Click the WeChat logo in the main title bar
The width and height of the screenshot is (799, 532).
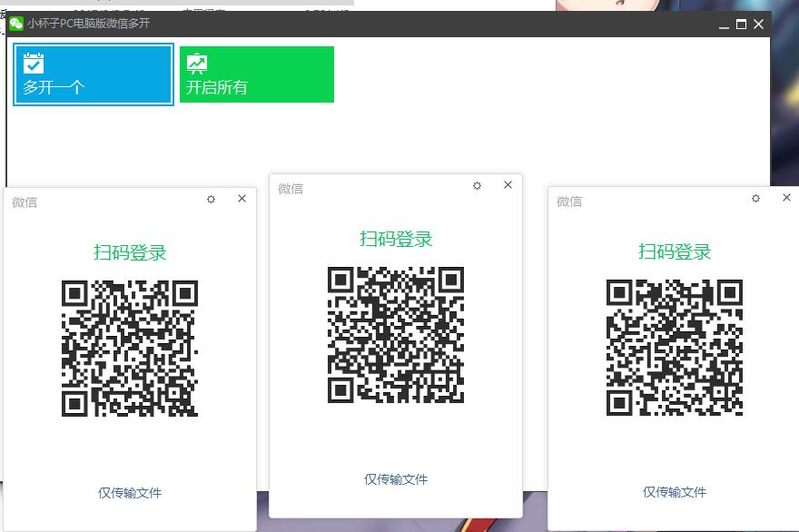[16, 24]
